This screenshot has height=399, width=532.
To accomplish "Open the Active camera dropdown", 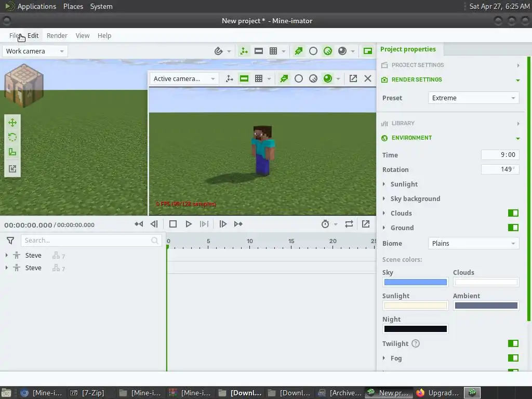I will point(184,79).
